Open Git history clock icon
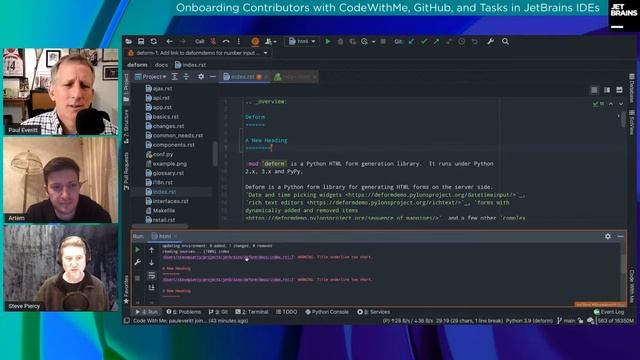Viewport: 640px width, 360px height. pos(462,41)
